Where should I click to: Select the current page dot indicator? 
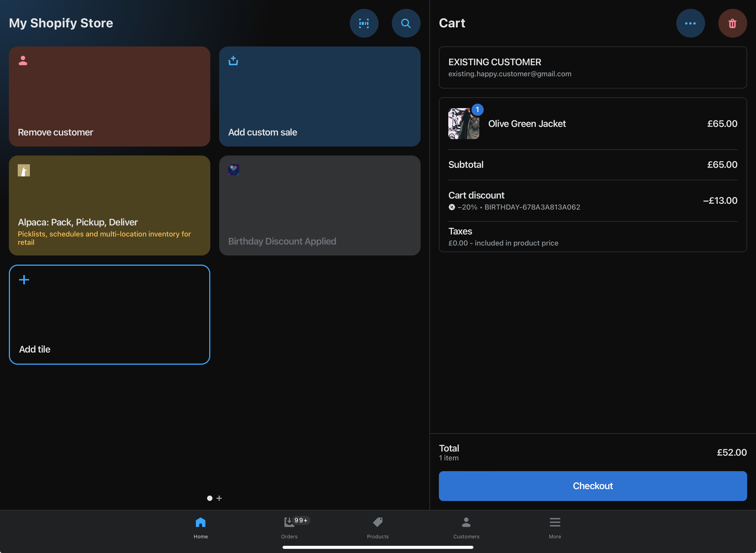pyautogui.click(x=210, y=498)
